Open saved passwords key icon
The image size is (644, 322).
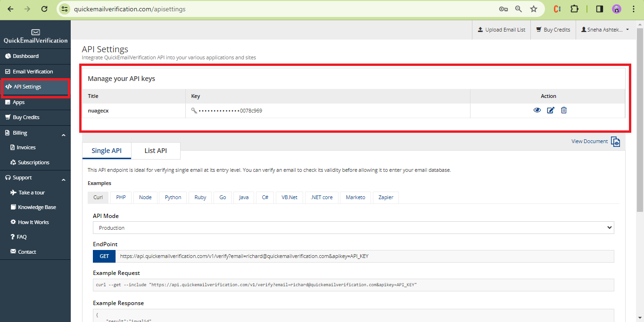point(504,9)
